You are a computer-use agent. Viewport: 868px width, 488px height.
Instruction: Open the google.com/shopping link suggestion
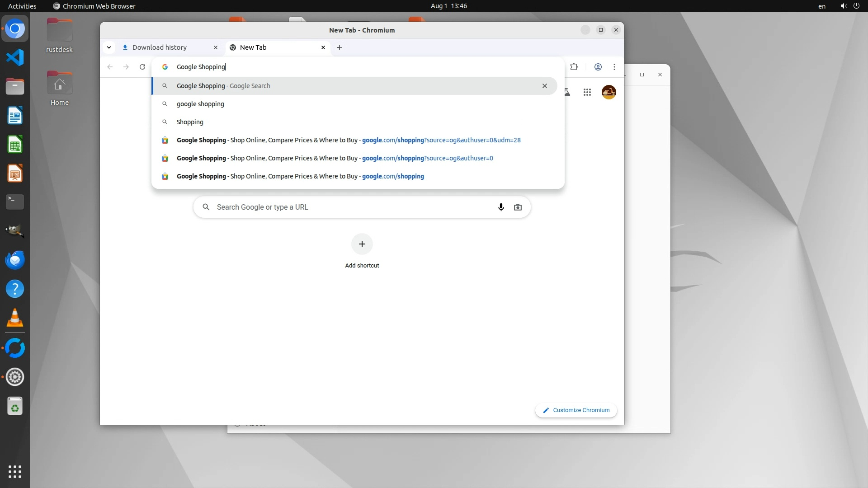coord(300,176)
